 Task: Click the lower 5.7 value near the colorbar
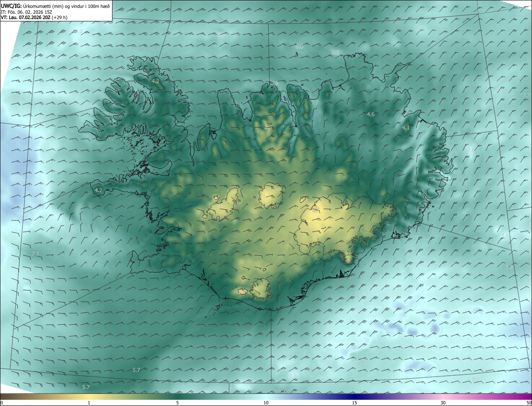[86, 387]
